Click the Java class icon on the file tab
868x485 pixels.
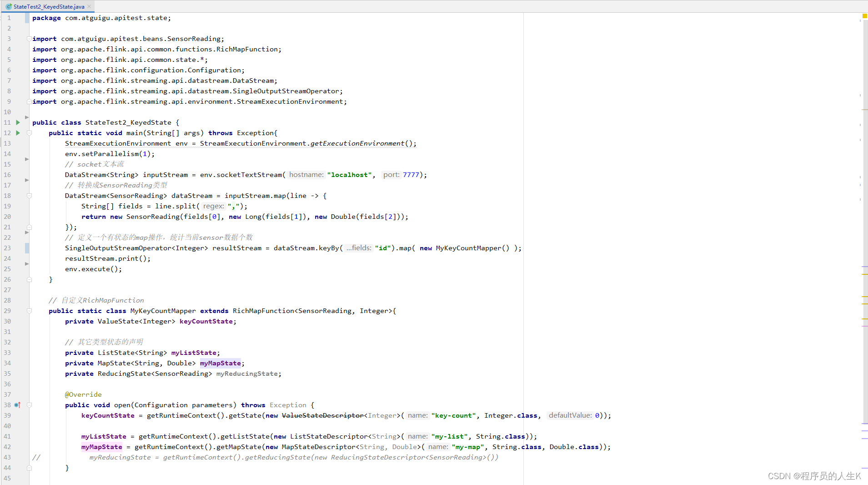[x=9, y=6]
